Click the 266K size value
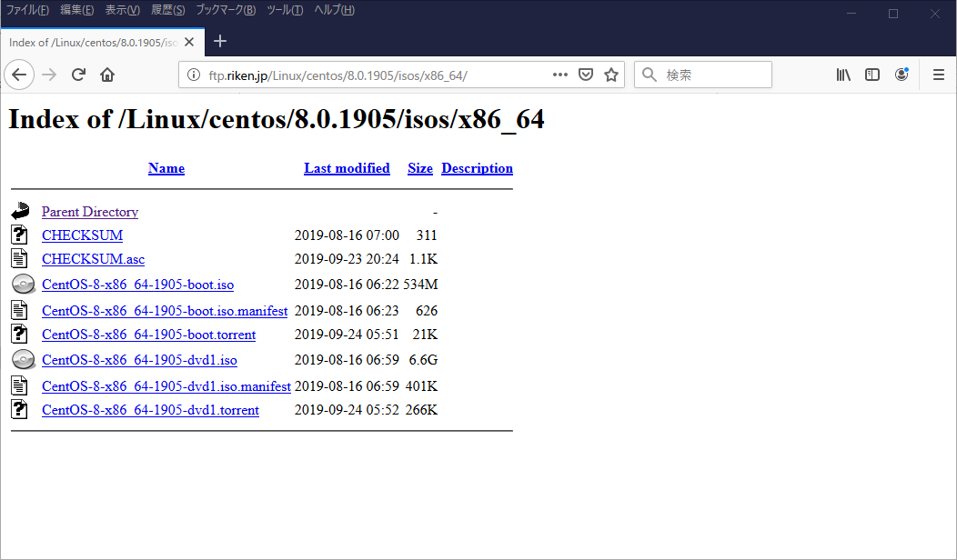957x560 pixels. coord(421,410)
